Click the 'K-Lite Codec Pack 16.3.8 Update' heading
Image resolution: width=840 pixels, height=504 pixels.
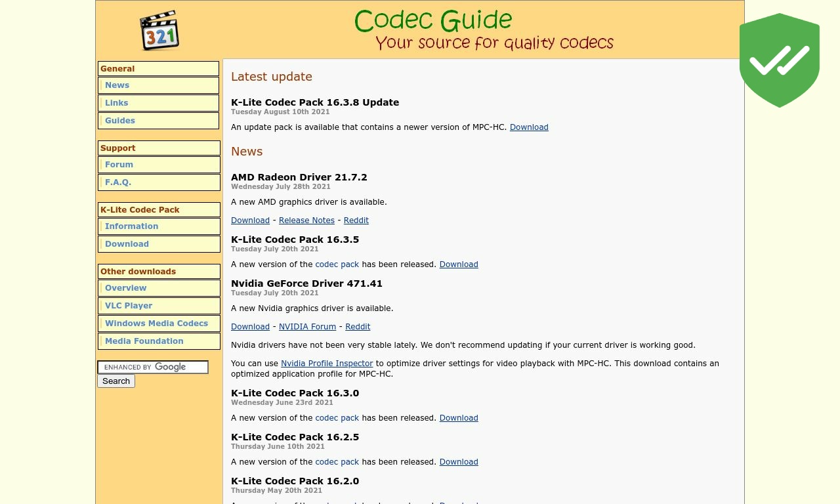click(x=315, y=102)
